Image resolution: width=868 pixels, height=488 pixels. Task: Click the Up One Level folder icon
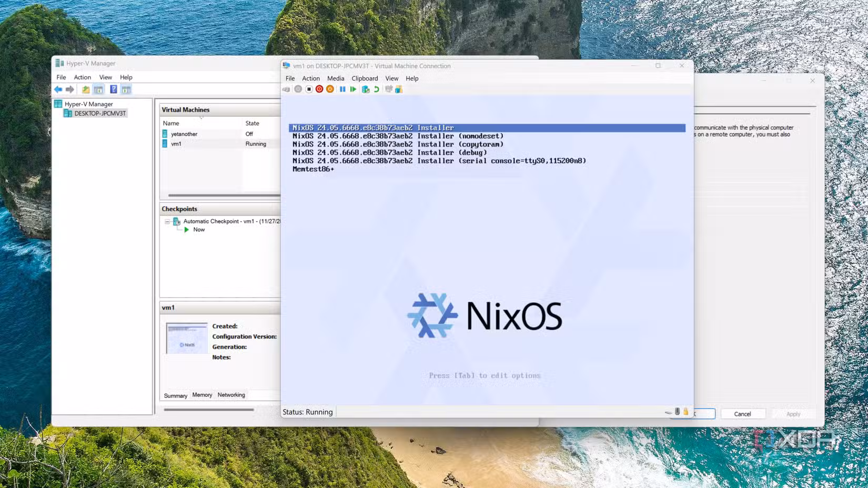(x=86, y=89)
